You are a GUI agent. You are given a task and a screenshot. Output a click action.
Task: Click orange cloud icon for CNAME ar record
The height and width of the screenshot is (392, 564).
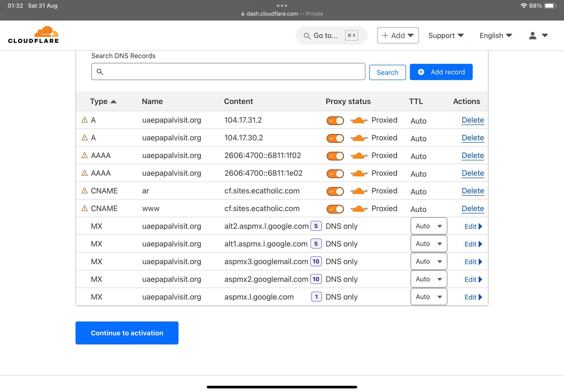click(x=358, y=191)
